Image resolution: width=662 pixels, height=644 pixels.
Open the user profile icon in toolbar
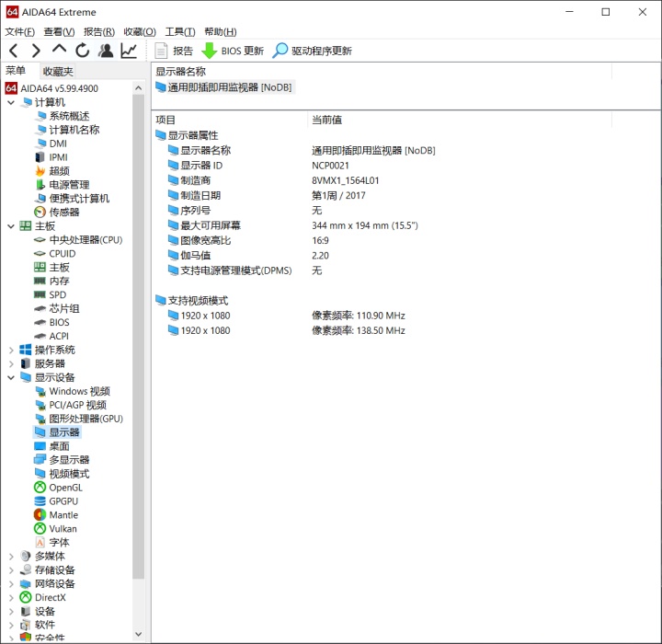point(106,51)
